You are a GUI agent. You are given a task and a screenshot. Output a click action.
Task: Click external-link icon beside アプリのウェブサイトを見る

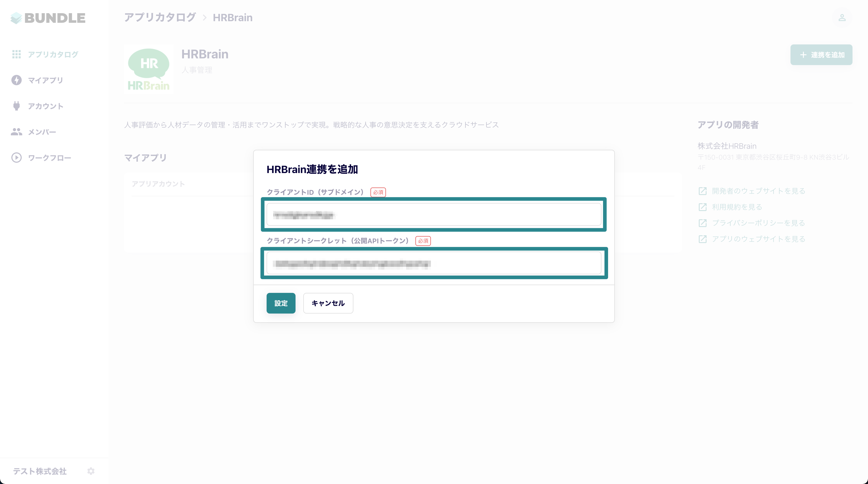(x=703, y=239)
